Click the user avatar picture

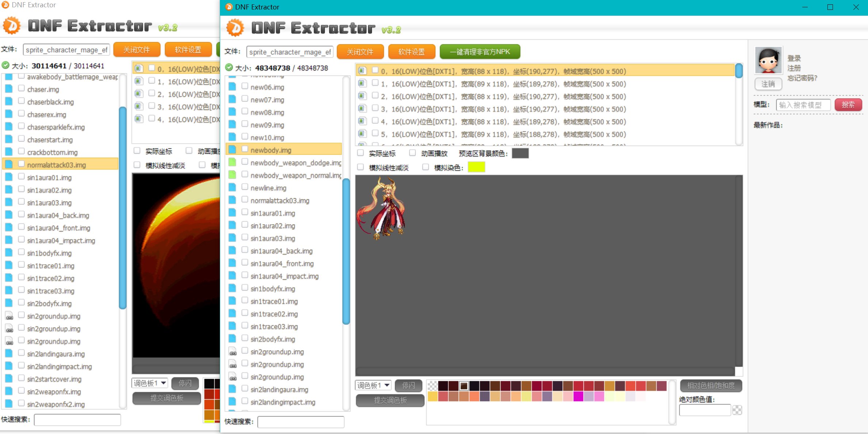768,60
